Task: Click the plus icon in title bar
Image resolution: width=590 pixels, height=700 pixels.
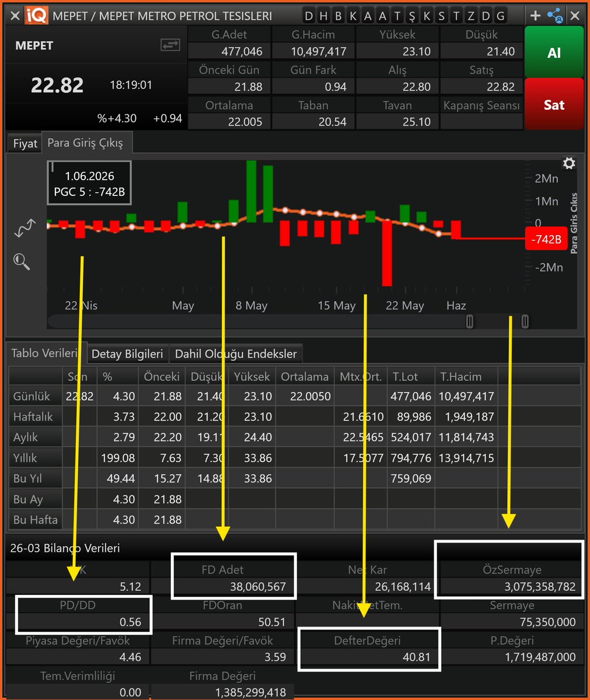Action: (535, 16)
